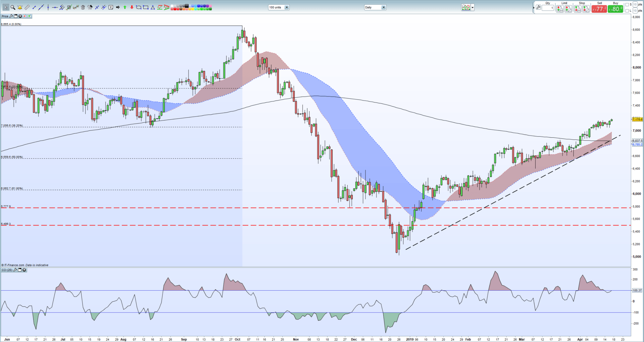Close the CCI (20) indicator panel
The height and width of the screenshot is (342, 644).
coord(24,270)
